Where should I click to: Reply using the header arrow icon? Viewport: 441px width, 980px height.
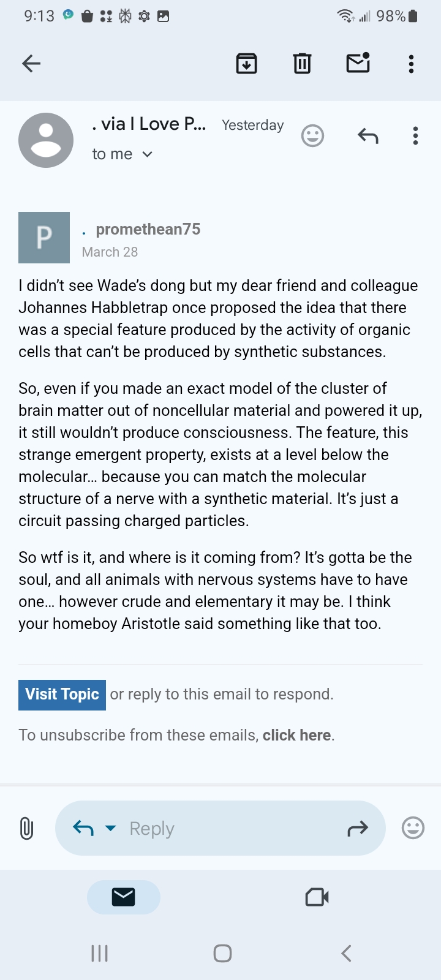367,135
